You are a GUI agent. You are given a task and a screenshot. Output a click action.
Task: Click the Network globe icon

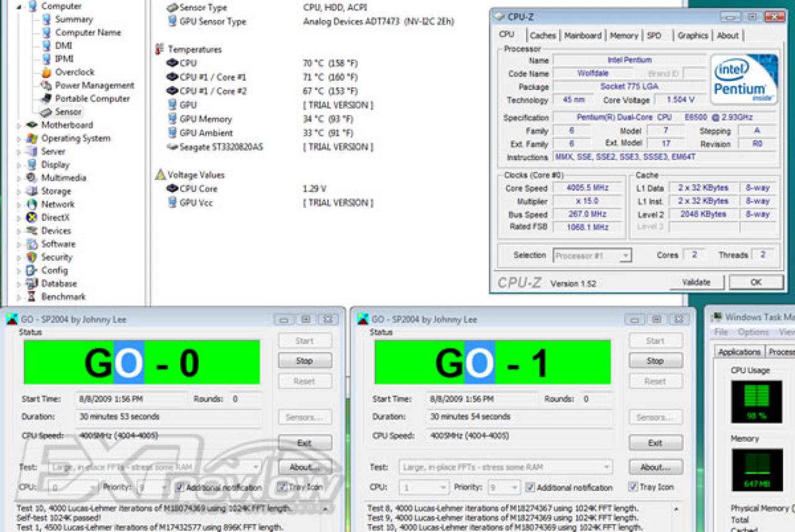coord(32,204)
